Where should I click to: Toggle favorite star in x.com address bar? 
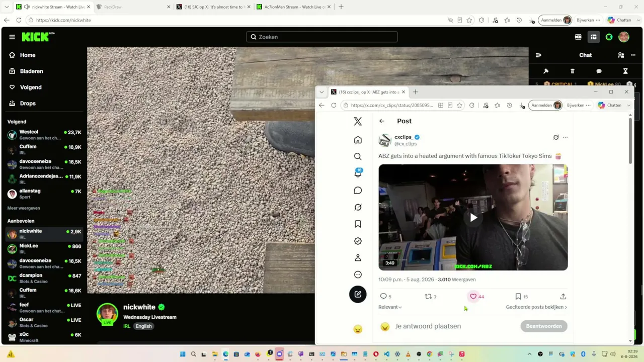pos(459,105)
